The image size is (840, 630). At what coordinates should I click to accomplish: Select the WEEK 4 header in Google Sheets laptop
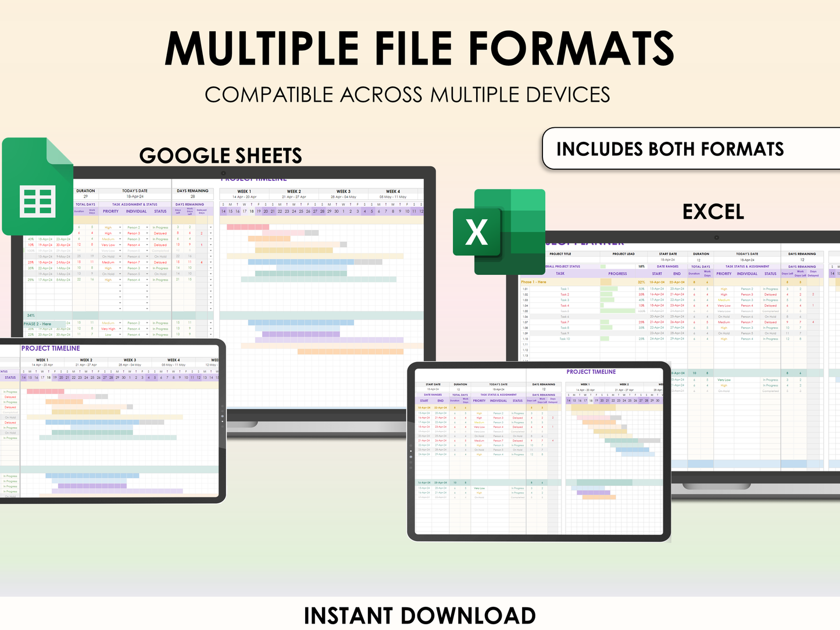point(393,191)
